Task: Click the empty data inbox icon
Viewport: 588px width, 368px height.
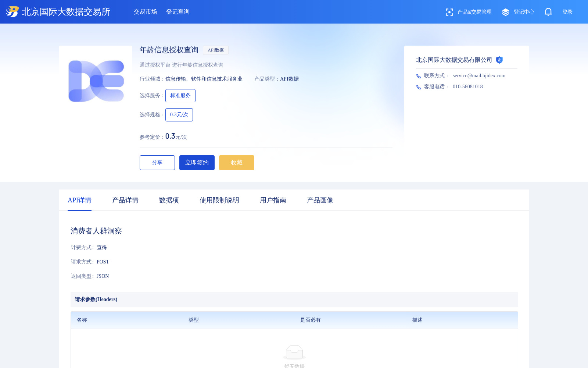Action: (x=294, y=352)
